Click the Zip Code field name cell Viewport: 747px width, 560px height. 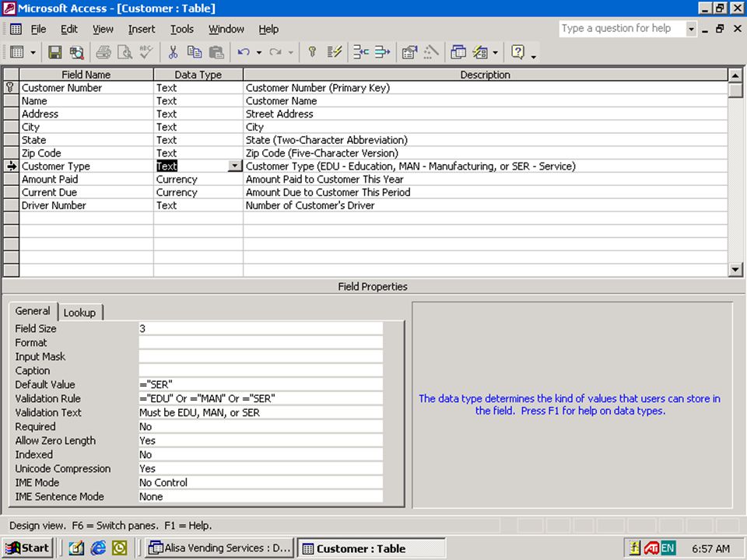[x=86, y=153]
